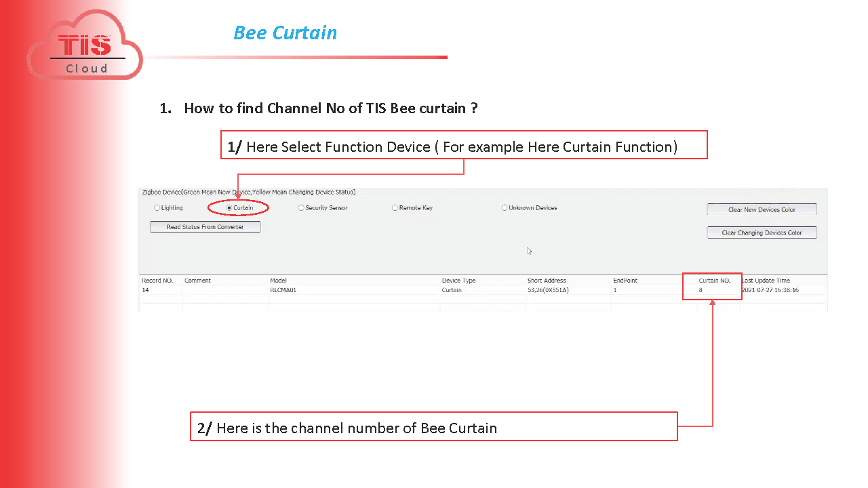Screen dimensions: 868x488
Task: Click the Curtain NO. value 8 cell
Action: (x=701, y=290)
